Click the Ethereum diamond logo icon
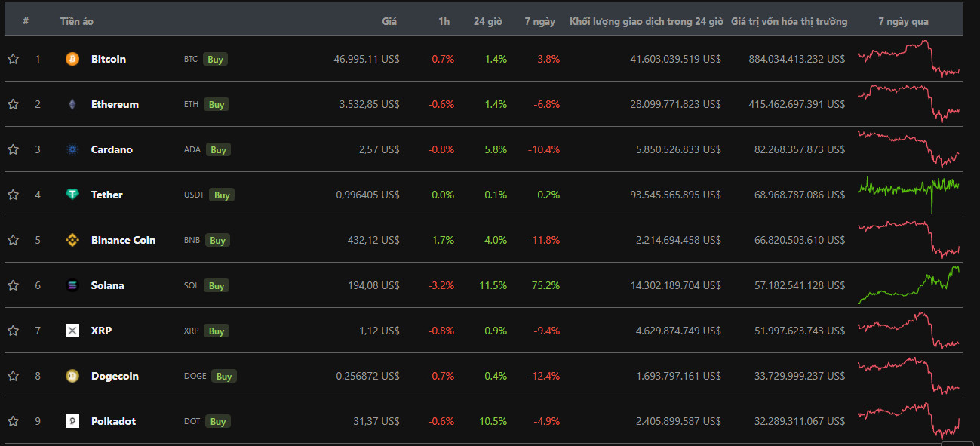 [72, 104]
